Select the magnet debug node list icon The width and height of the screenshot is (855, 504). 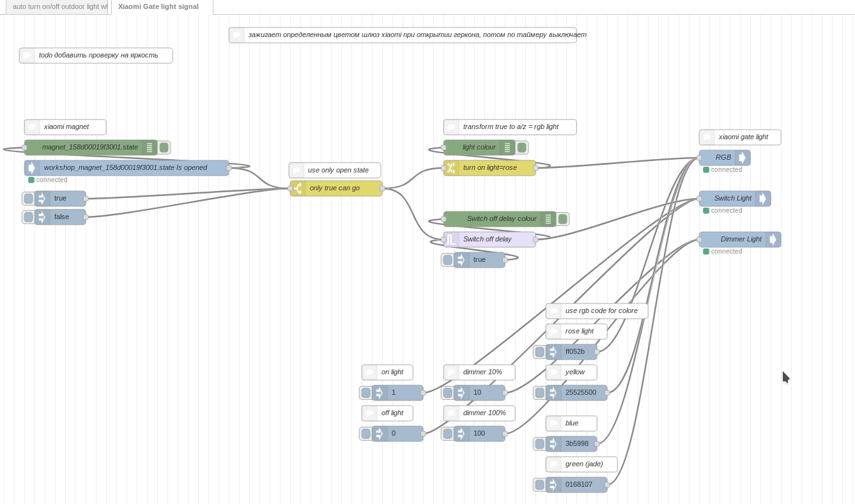150,148
